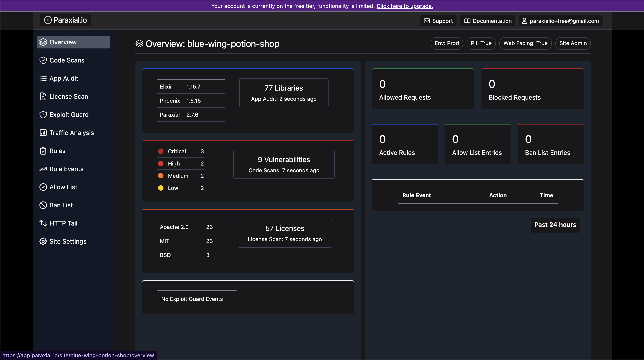Click the Code Scans shield icon
Image resolution: width=644 pixels, height=360 pixels.
tap(43, 60)
